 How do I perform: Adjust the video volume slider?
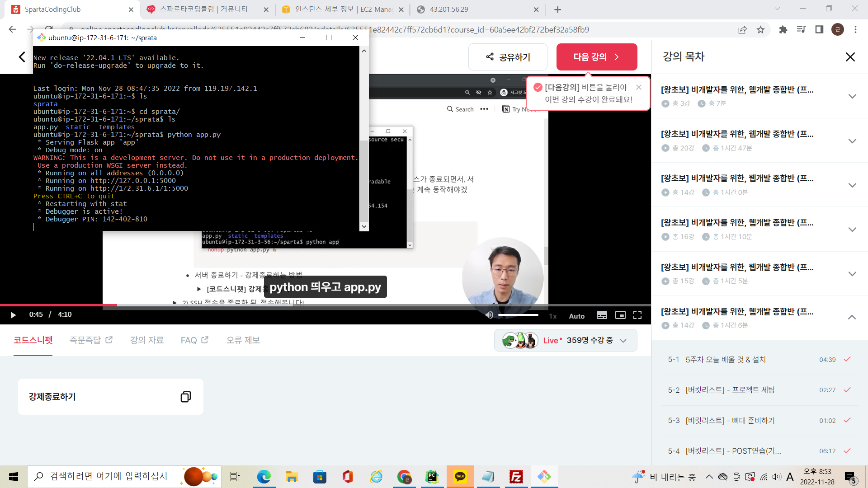[518, 315]
